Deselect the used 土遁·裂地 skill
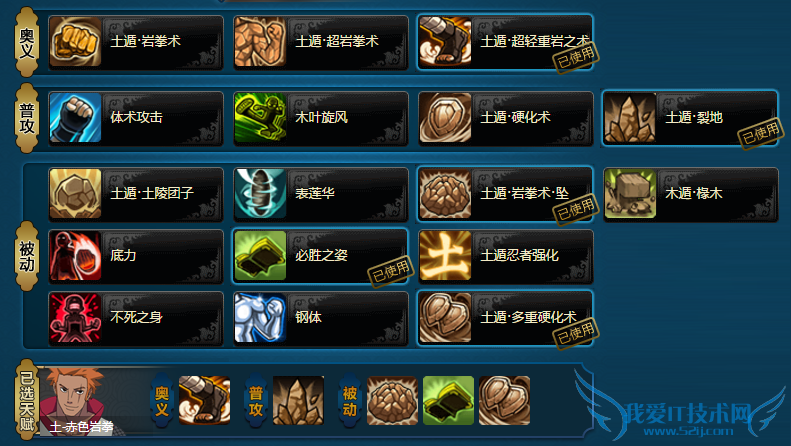 691,118
